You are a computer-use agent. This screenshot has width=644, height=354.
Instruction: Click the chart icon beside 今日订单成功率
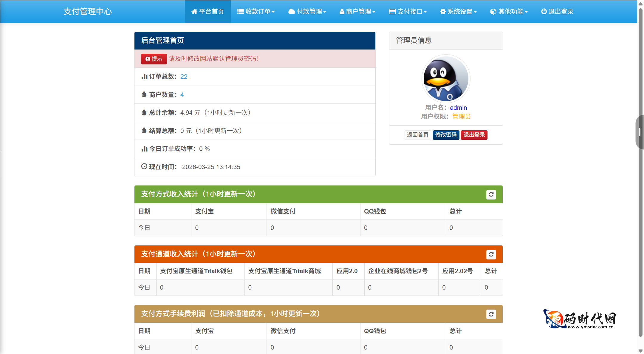coord(144,149)
